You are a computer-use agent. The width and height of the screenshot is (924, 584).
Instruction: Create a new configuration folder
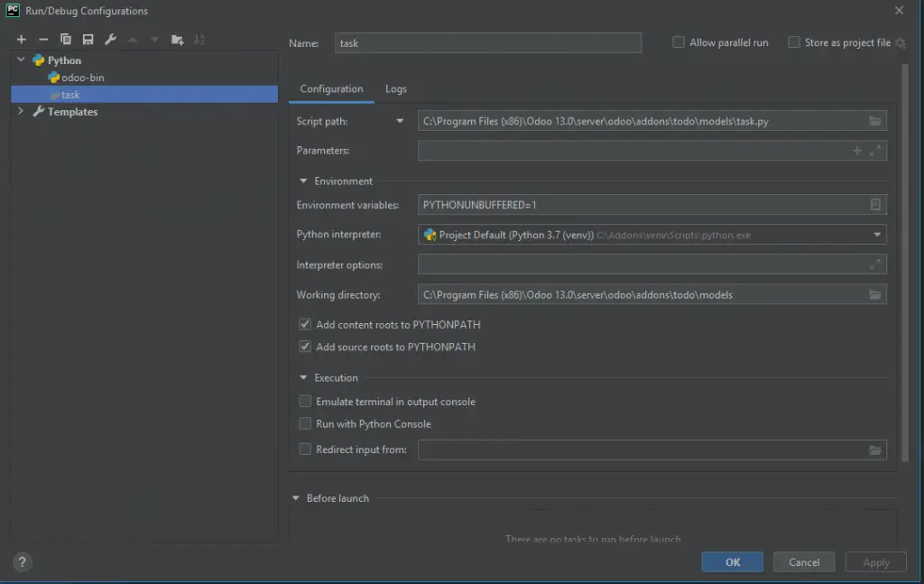coord(177,39)
